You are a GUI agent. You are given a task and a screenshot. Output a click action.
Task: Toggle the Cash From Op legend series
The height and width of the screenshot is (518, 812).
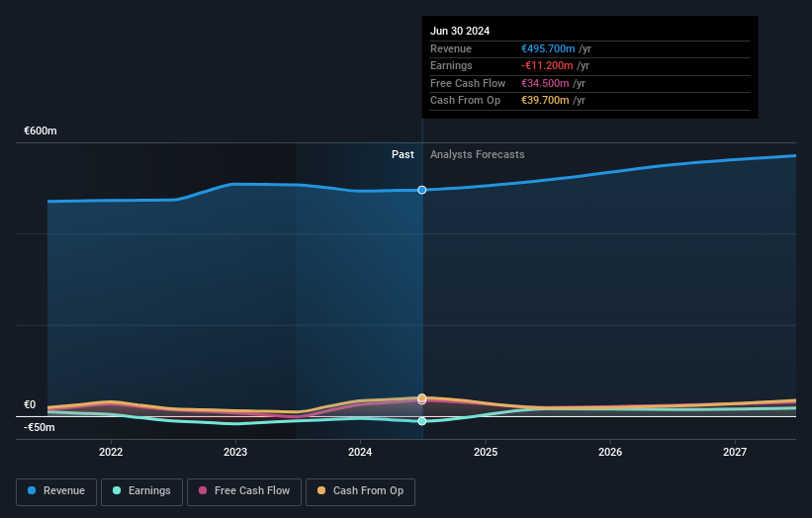[x=360, y=491]
